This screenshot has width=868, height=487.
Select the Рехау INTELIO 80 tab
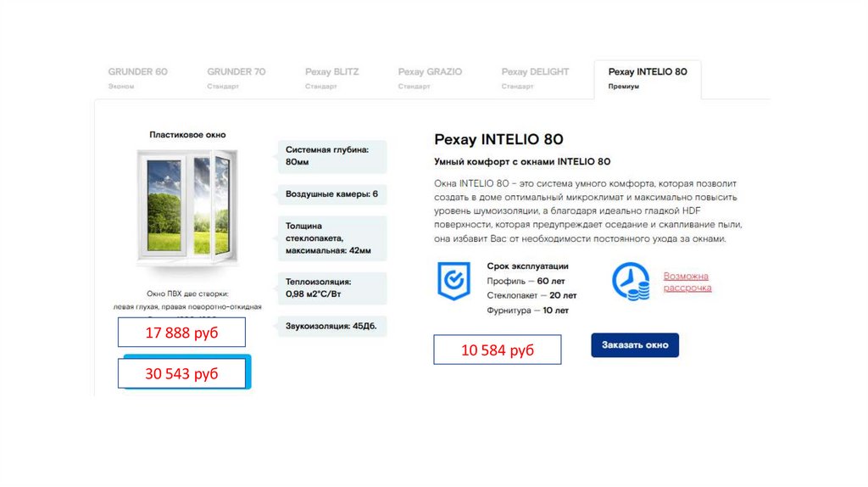click(648, 79)
